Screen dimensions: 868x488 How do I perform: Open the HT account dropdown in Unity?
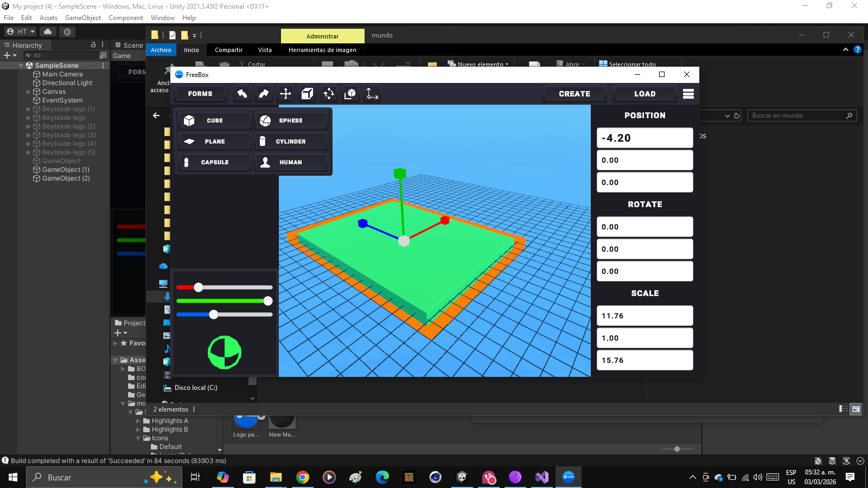21,31
